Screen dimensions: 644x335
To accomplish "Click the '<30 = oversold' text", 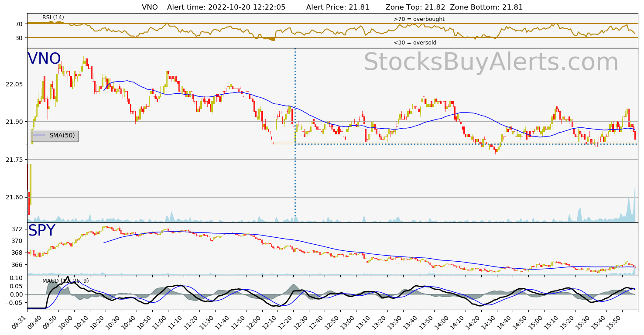I will pyautogui.click(x=415, y=43).
